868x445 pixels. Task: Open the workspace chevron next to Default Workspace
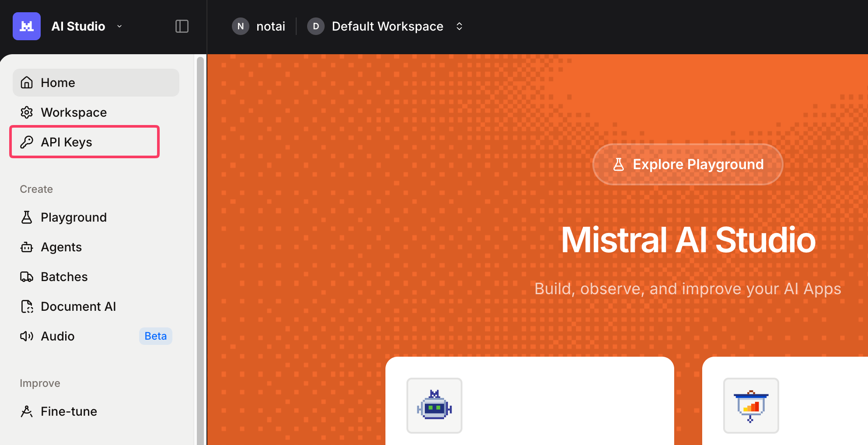(459, 26)
